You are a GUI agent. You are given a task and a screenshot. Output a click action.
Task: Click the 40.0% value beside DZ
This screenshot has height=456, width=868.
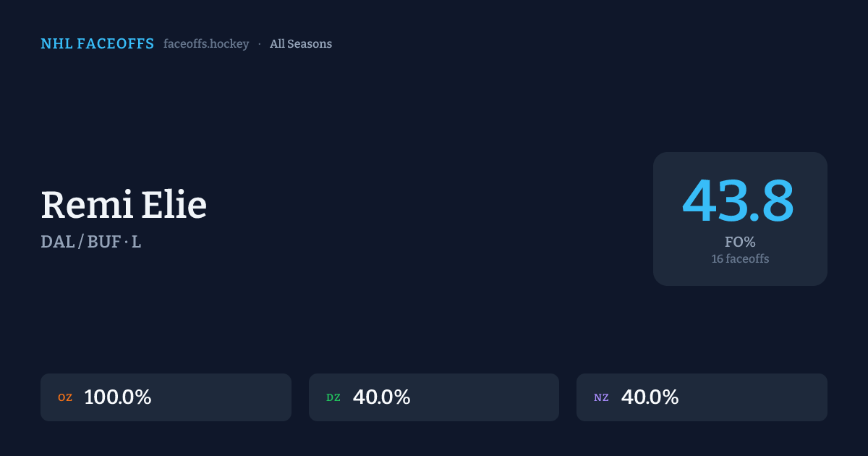(x=381, y=397)
